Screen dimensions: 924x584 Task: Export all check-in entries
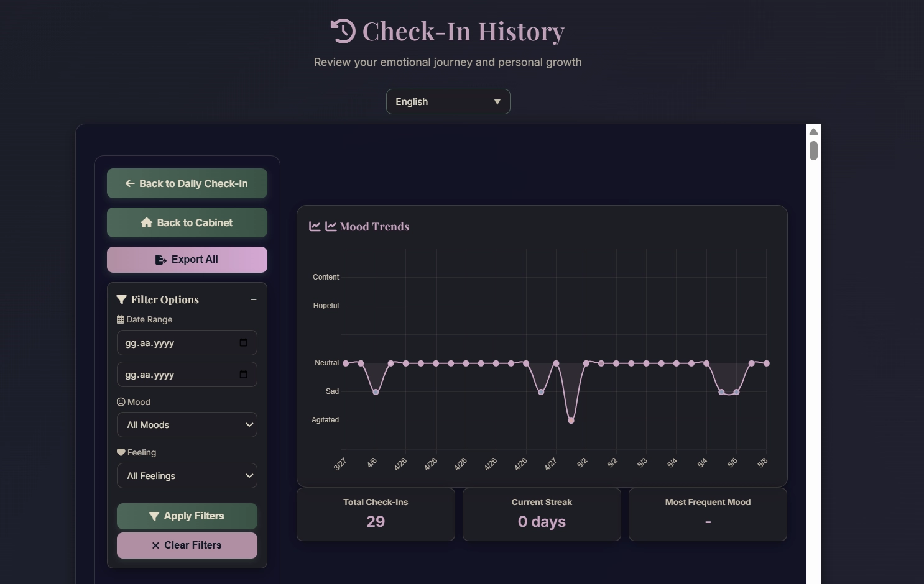[x=187, y=260]
